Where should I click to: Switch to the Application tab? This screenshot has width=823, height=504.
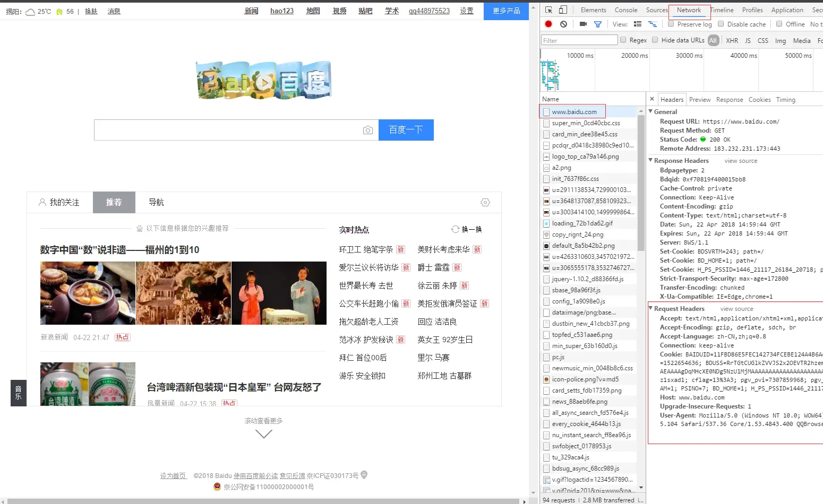click(787, 10)
